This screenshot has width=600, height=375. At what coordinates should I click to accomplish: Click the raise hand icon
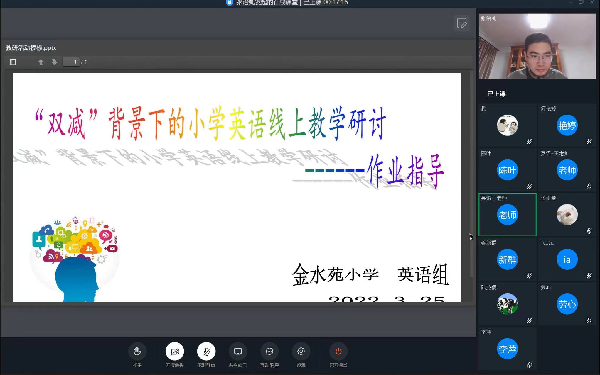pos(137,352)
